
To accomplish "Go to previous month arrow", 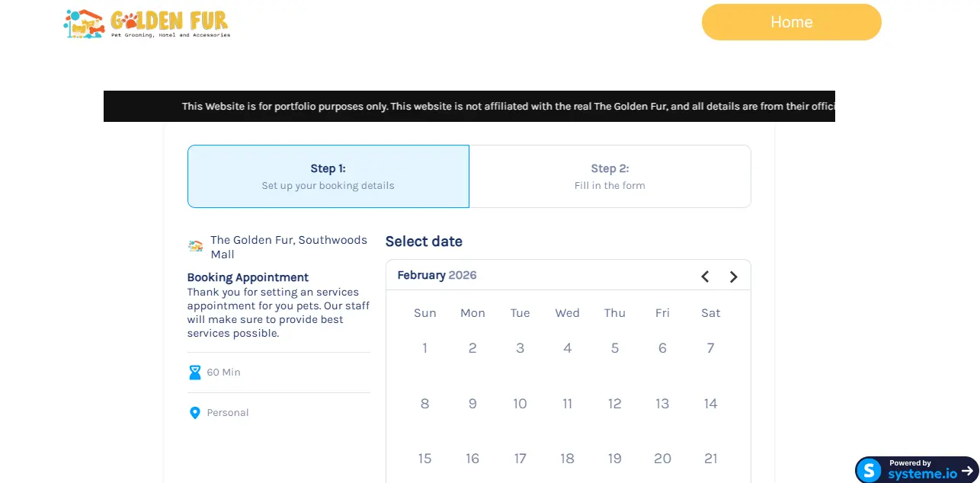I will 705,277.
